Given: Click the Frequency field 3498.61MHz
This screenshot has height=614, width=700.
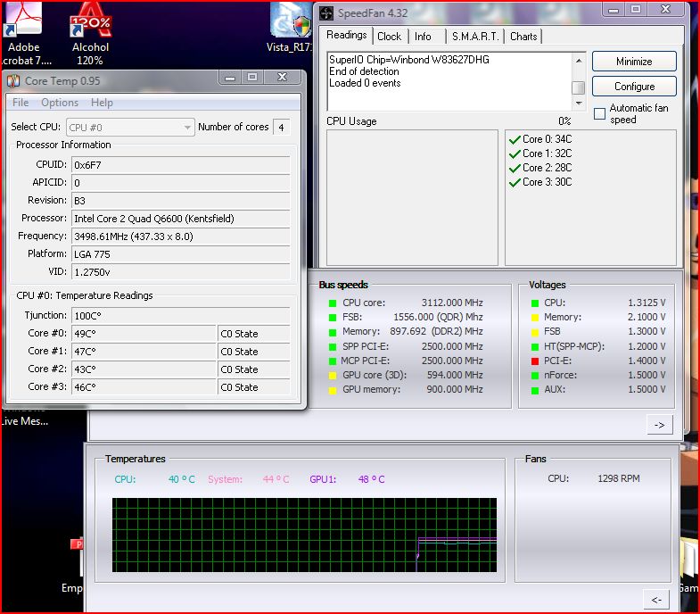Looking at the screenshot, I should [x=180, y=236].
